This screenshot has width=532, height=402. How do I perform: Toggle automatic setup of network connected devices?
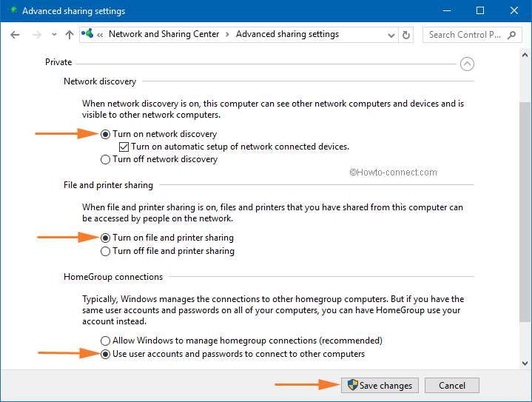coord(234,147)
